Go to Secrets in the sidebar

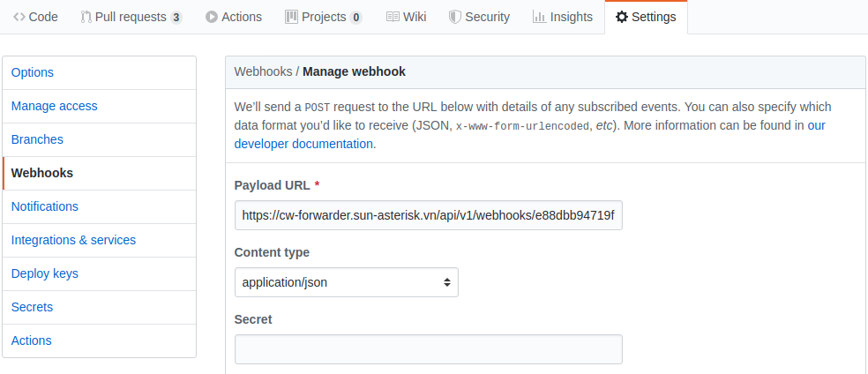pos(32,307)
